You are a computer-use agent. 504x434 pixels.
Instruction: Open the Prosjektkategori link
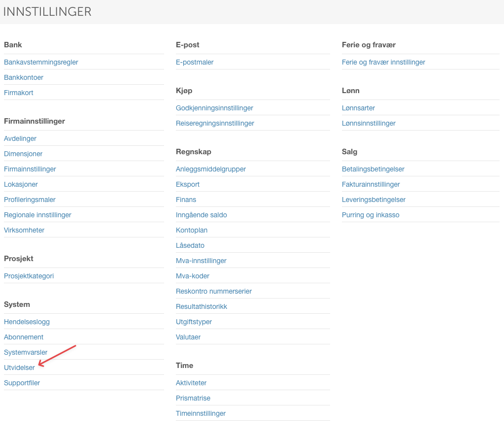(x=29, y=276)
